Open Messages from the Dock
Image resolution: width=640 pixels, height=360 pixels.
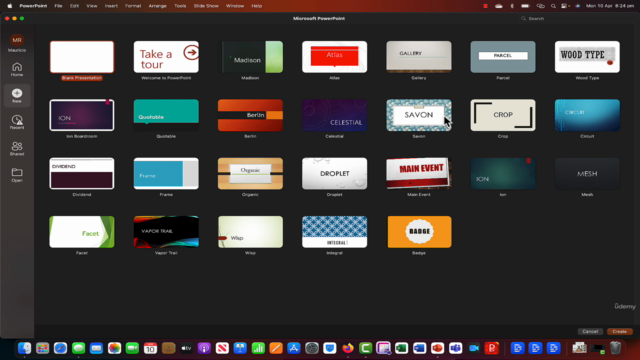[x=78, y=348]
